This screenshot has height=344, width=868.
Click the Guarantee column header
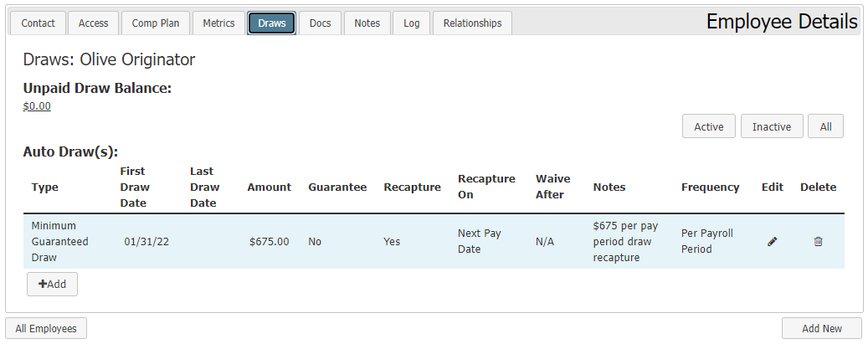tap(337, 187)
